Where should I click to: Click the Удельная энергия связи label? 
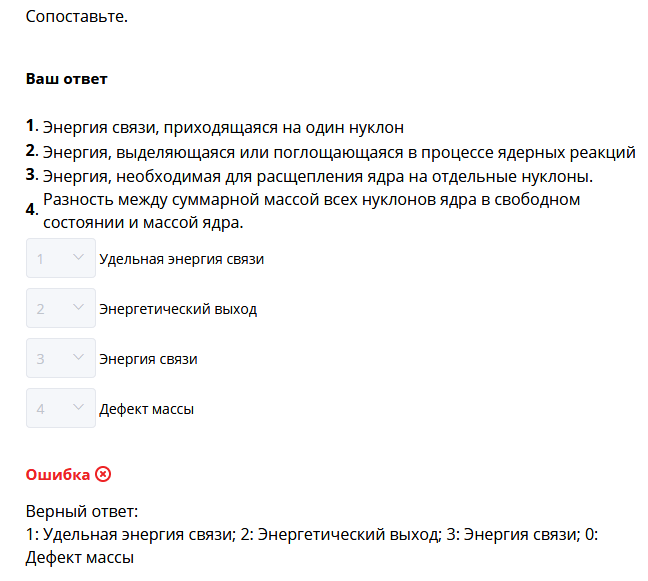coord(181,259)
